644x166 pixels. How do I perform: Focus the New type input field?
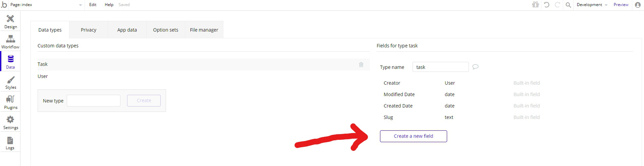(x=94, y=100)
